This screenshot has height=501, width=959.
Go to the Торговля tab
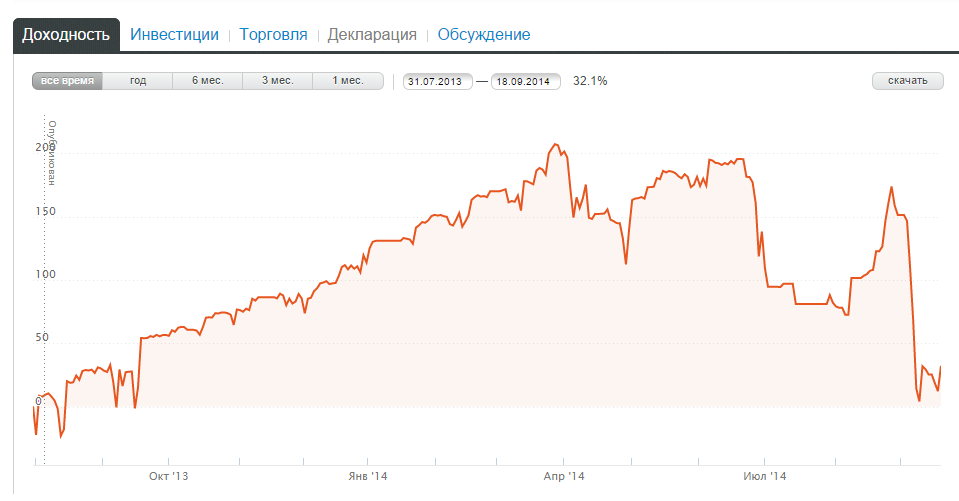point(273,34)
